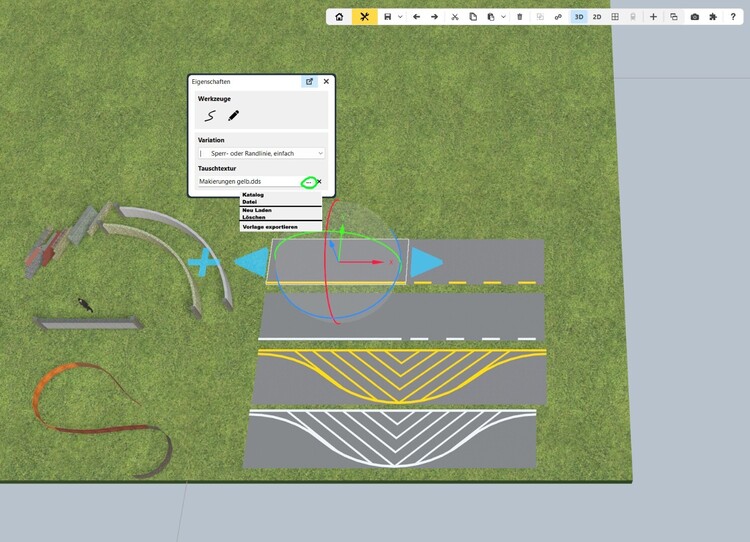
Task: Click the right blue arrow extend handle
Action: click(x=427, y=262)
